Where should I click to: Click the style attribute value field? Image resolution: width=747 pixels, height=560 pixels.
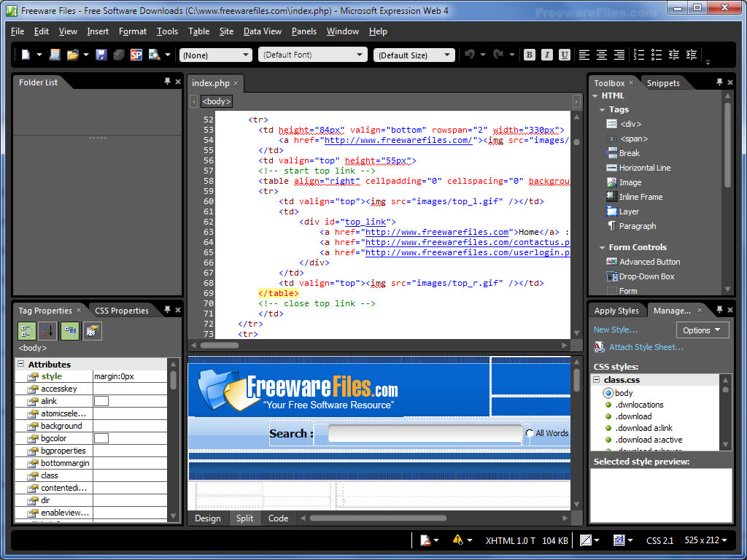pyautogui.click(x=130, y=376)
